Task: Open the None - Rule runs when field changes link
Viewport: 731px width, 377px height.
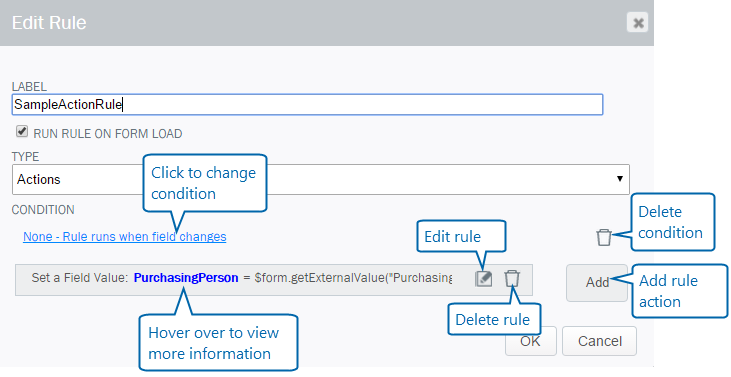Action: 125,237
